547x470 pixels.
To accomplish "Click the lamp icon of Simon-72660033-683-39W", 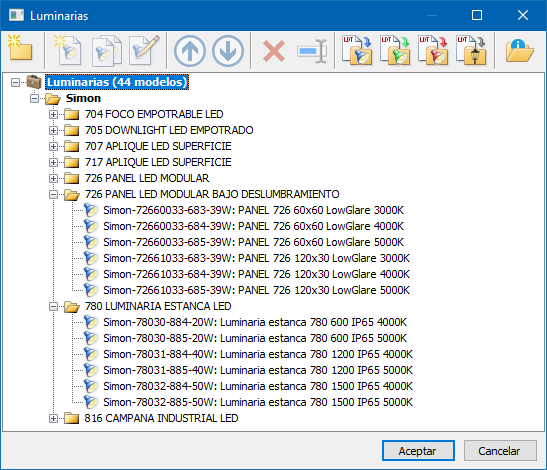I will (91, 210).
